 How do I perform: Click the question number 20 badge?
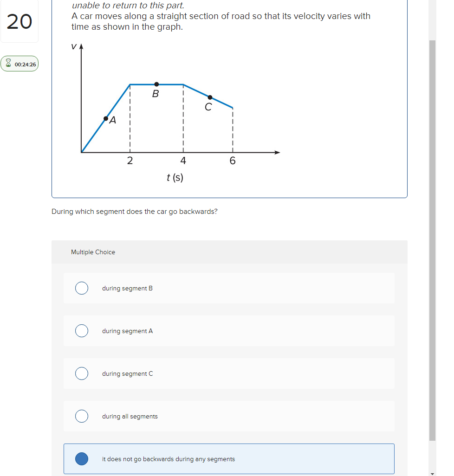point(19,21)
